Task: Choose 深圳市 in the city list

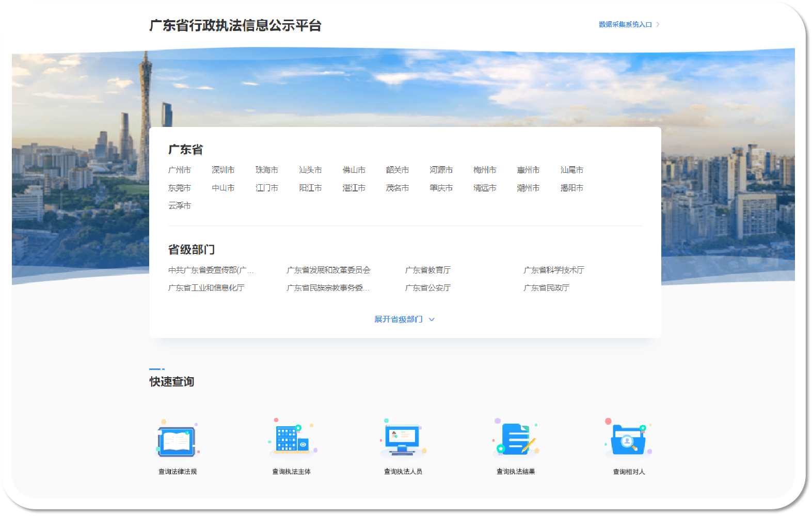Action: [x=223, y=170]
